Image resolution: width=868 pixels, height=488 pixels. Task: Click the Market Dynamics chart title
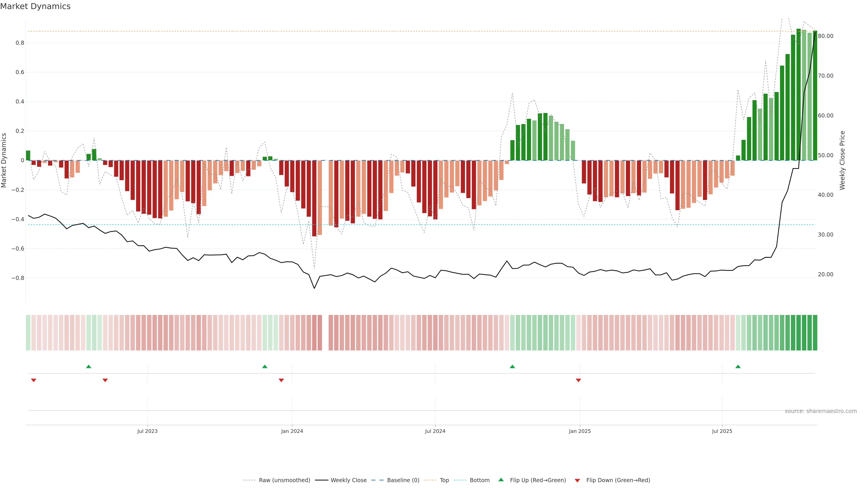[35, 6]
